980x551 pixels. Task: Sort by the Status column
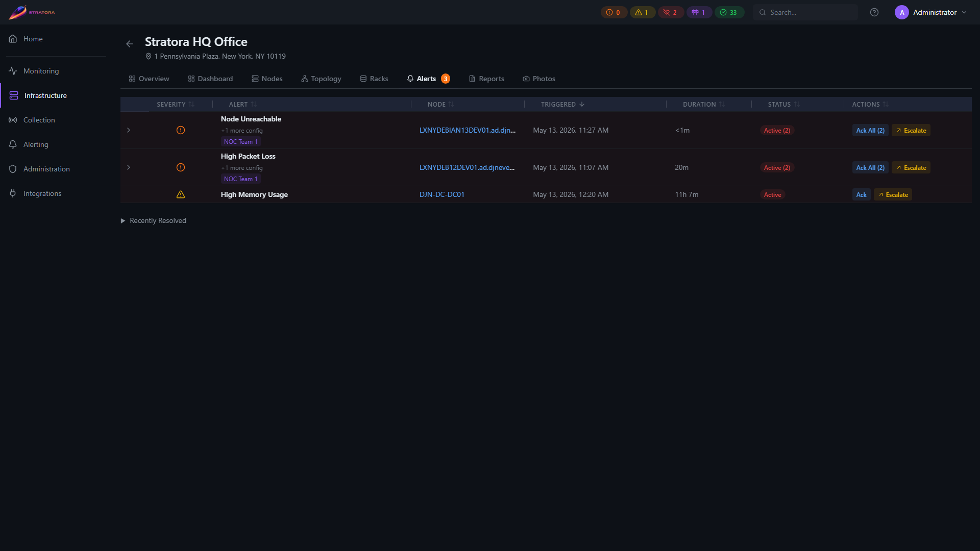tap(783, 104)
